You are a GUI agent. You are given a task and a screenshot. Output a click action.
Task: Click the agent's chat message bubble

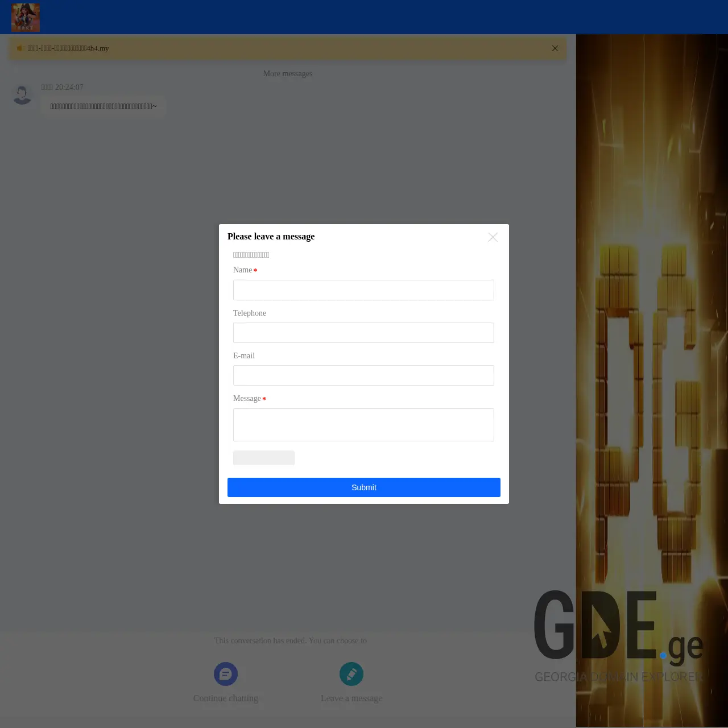(x=103, y=106)
